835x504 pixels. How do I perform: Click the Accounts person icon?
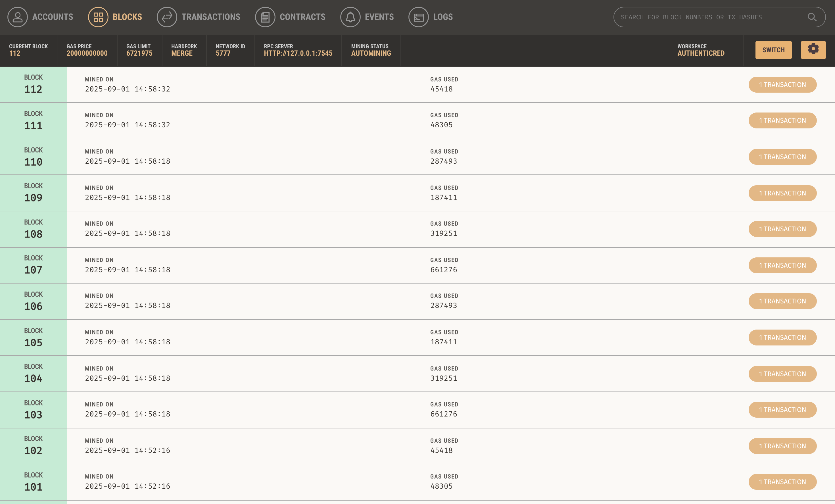(x=18, y=17)
